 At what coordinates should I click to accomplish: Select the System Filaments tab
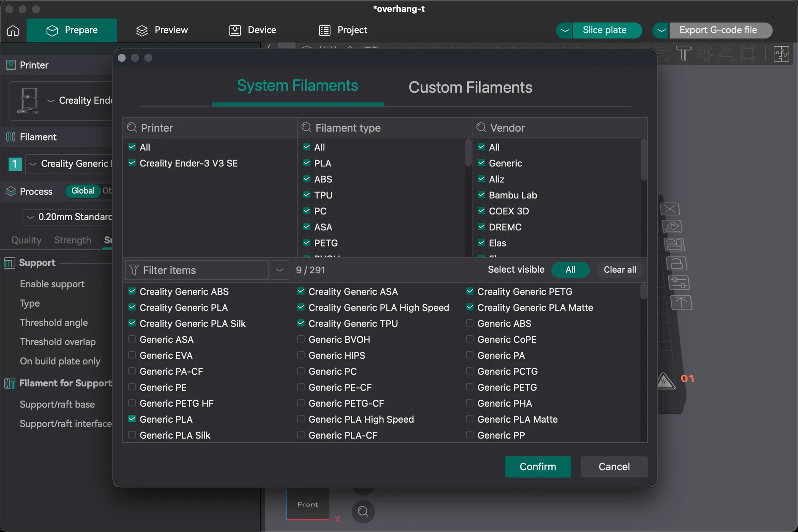pos(297,86)
